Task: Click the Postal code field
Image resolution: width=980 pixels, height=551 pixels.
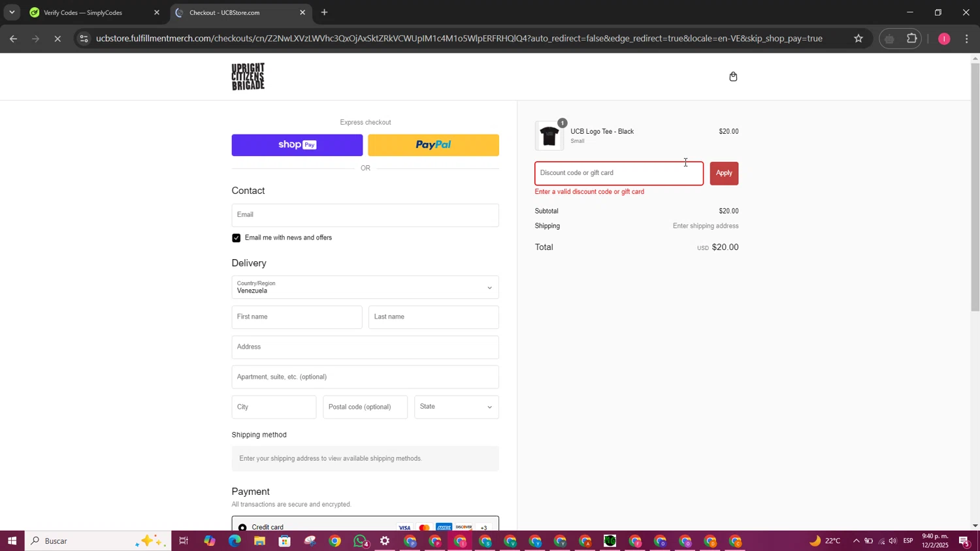Action: pos(365,407)
